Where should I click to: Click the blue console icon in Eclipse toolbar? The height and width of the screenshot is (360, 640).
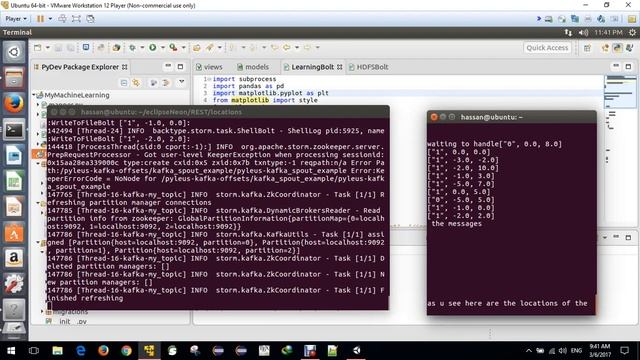click(x=86, y=47)
